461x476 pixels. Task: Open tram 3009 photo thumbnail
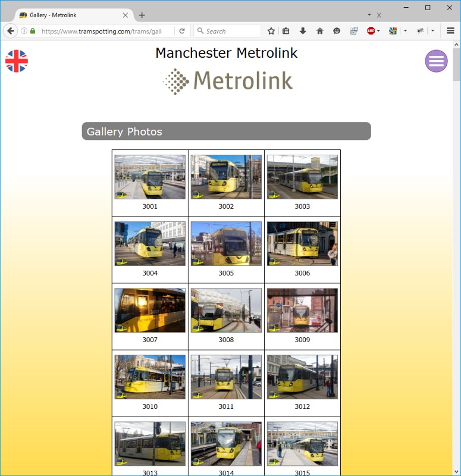[x=302, y=310]
